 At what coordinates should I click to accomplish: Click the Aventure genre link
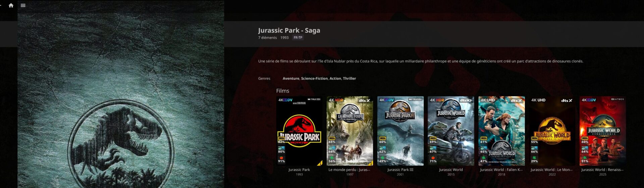(291, 78)
